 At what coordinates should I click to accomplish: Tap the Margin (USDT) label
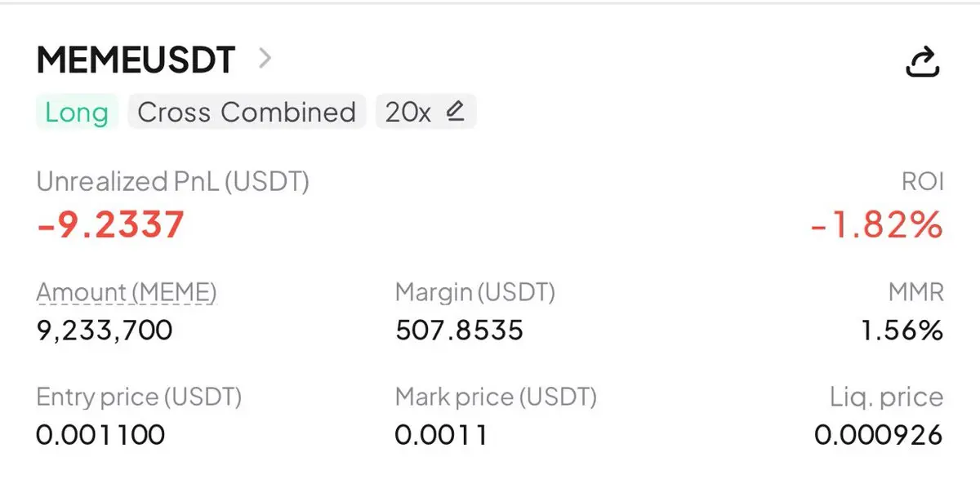point(474,291)
